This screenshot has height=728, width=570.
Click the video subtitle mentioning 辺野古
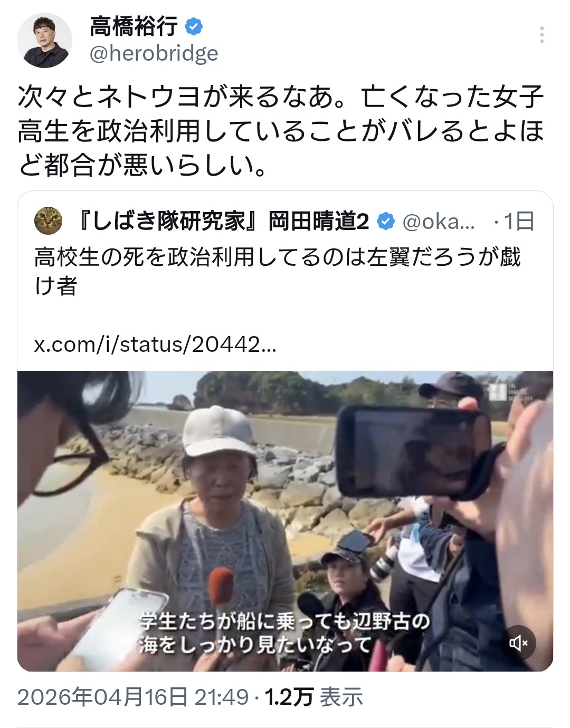tap(284, 633)
